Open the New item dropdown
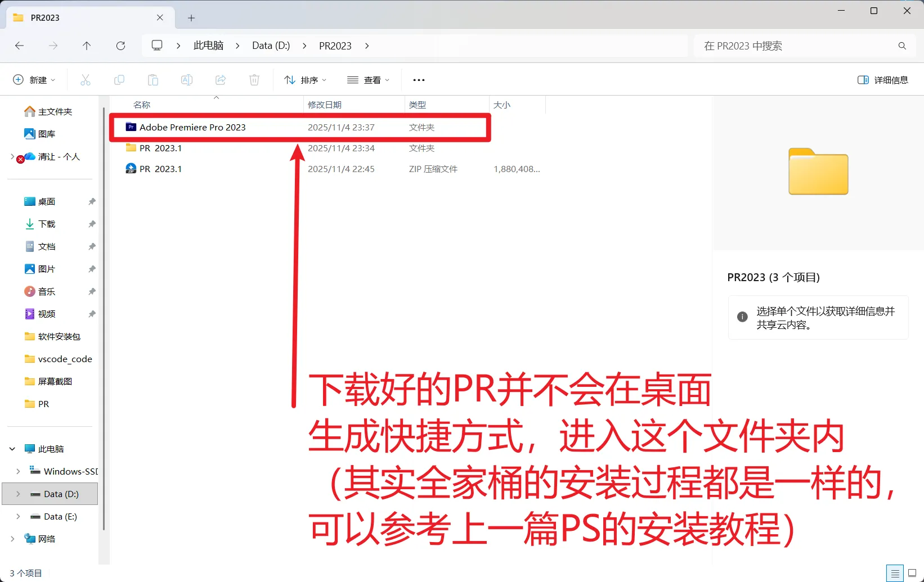Screen dimensions: 924x582 click(34, 80)
